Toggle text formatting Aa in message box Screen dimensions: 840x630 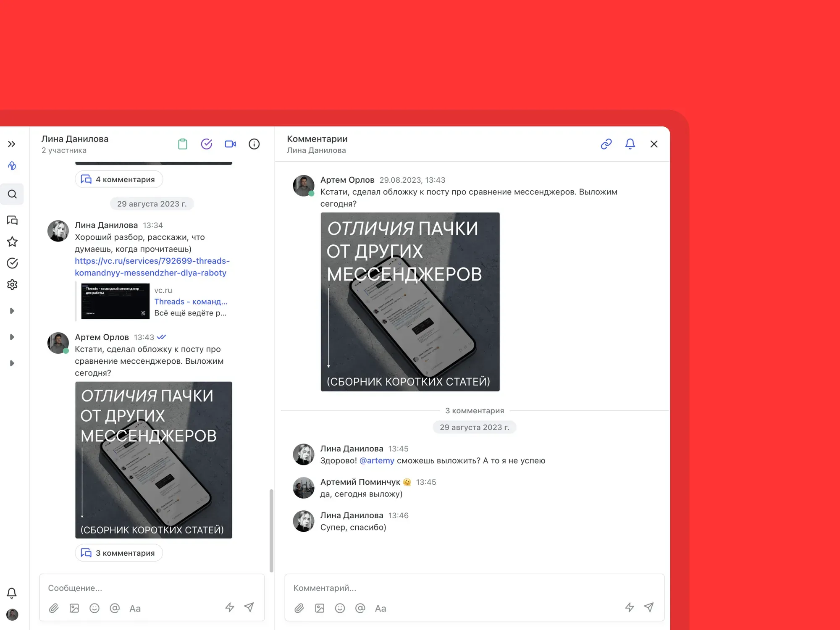135,608
